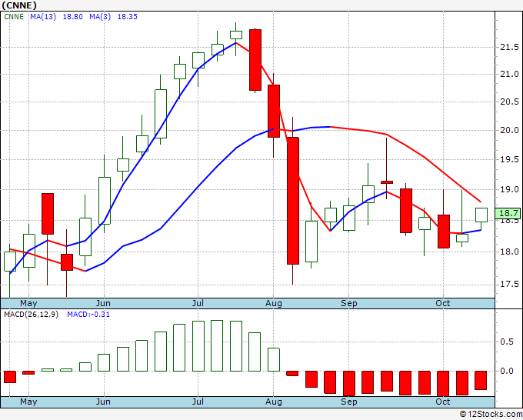The width and height of the screenshot is (523, 420).
Task: Open the 12Stocks.com copyright link
Action: (491, 414)
